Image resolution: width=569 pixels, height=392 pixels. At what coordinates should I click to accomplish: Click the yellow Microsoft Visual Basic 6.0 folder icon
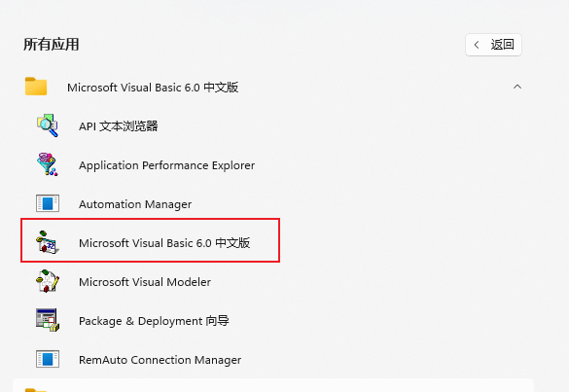[36, 87]
